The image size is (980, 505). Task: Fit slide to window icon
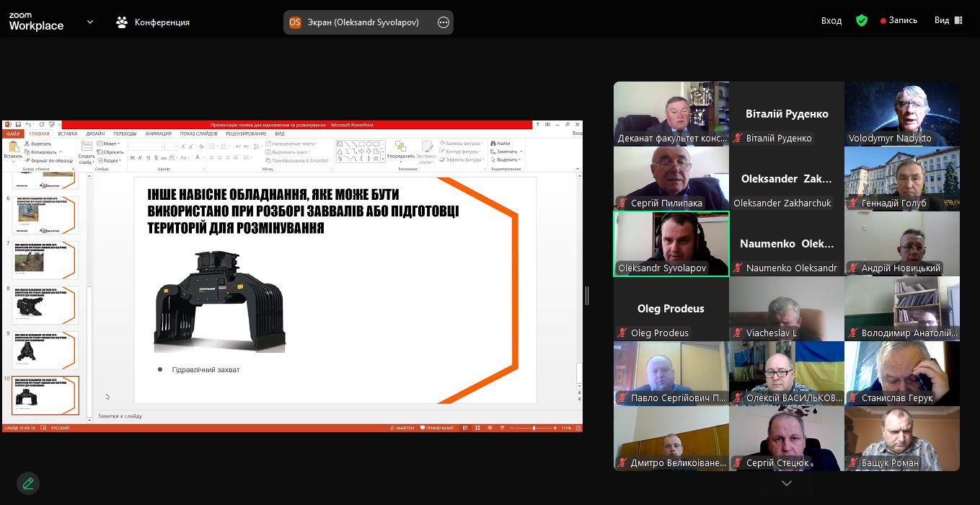(x=578, y=428)
